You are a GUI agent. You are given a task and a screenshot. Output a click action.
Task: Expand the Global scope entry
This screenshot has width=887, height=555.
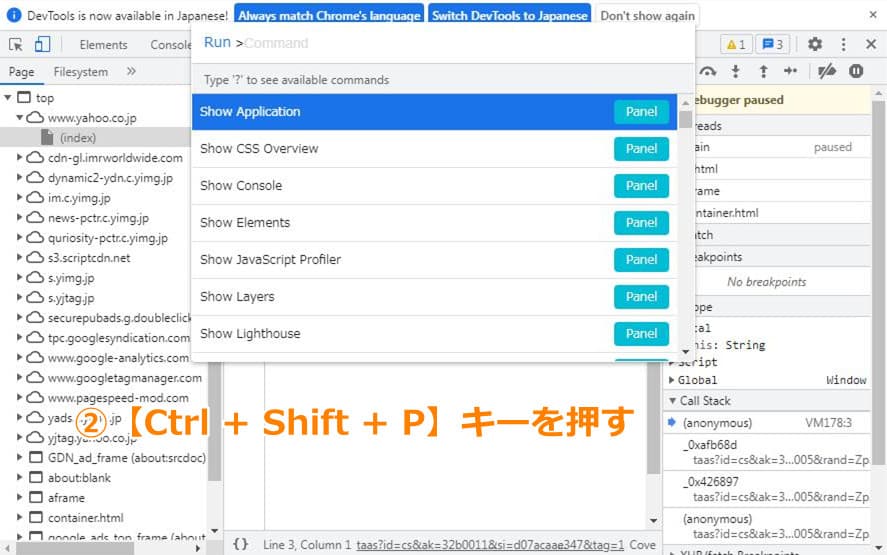[671, 380]
